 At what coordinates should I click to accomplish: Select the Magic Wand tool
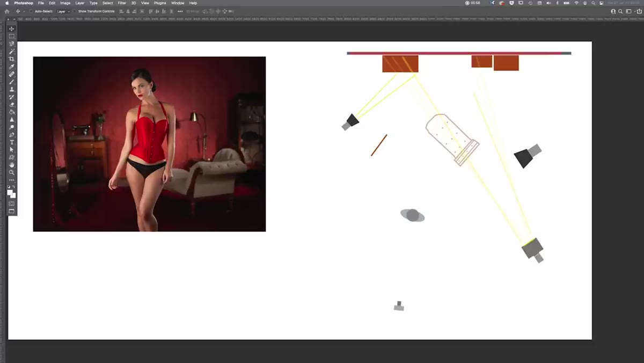click(x=12, y=51)
